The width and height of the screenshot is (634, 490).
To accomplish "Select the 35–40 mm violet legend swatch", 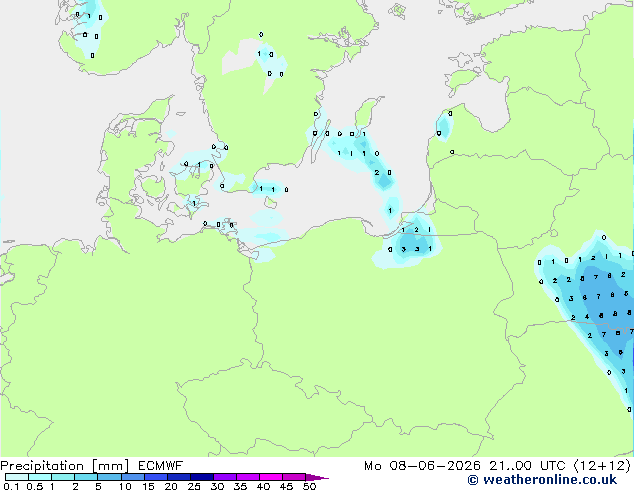I will [248, 477].
